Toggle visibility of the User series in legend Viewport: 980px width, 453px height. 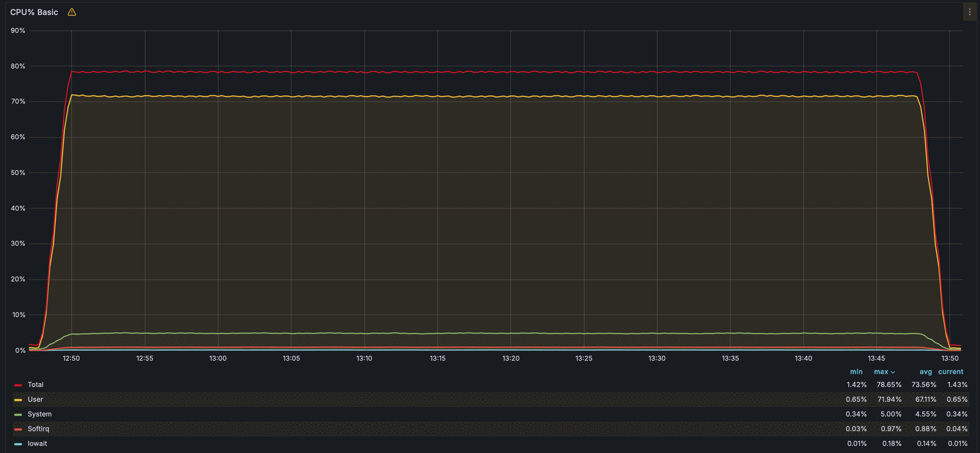35,399
